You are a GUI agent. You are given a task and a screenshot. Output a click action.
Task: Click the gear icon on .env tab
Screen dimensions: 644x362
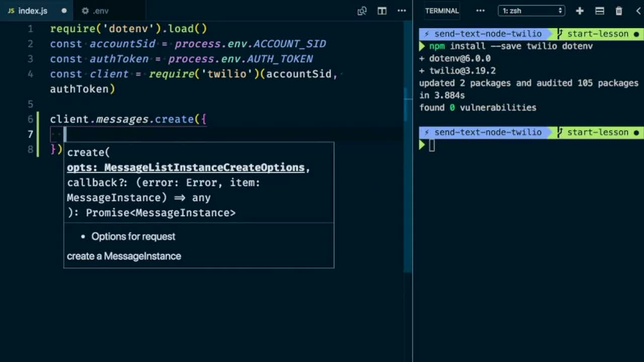85,11
